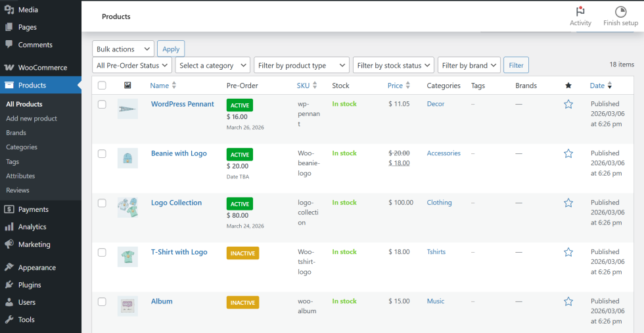Open the Plugins sidebar item
The image size is (644, 333).
[x=30, y=285]
